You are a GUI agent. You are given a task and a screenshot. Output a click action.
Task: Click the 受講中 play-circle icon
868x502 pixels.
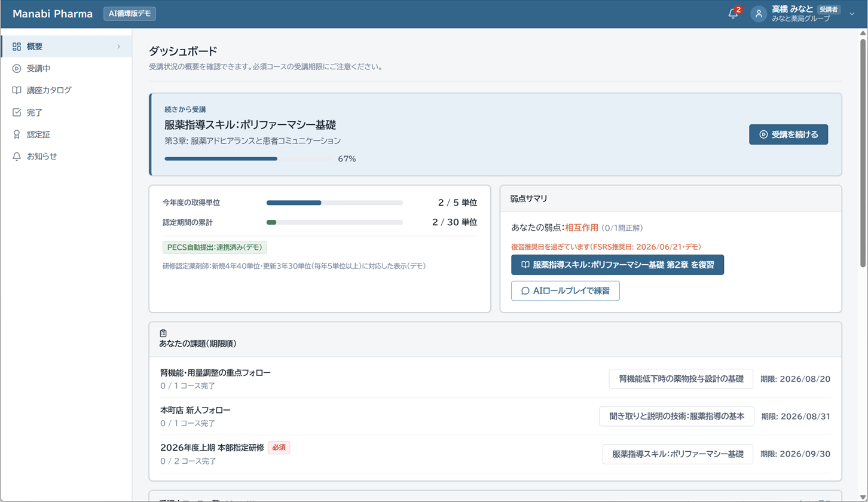17,69
